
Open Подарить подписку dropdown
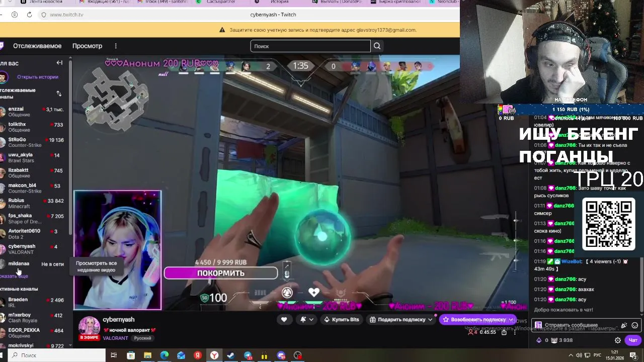pyautogui.click(x=401, y=319)
